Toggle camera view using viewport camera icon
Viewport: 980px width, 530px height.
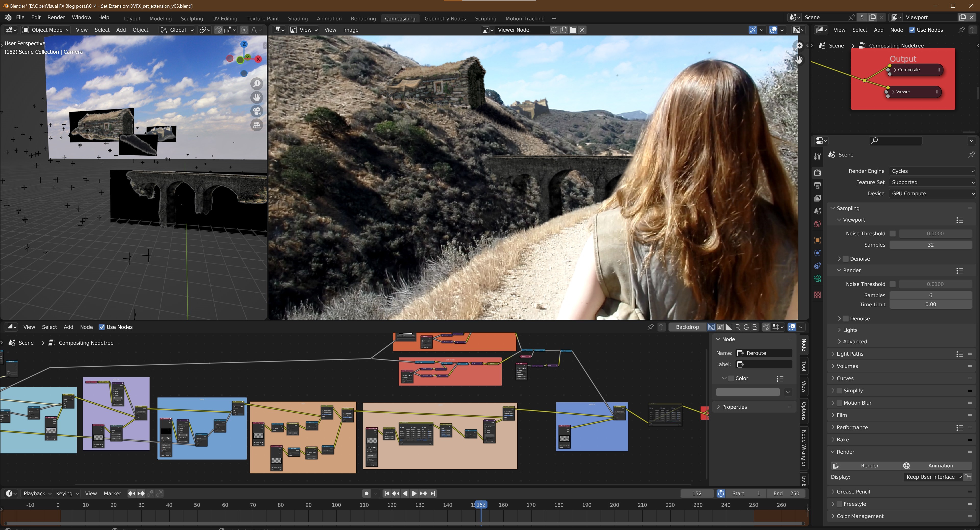click(x=257, y=111)
